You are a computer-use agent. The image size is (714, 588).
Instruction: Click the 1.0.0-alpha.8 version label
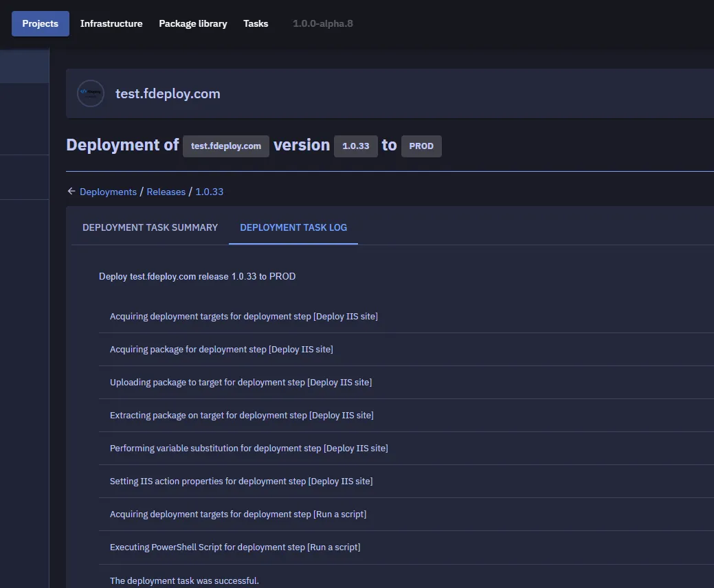tap(323, 23)
